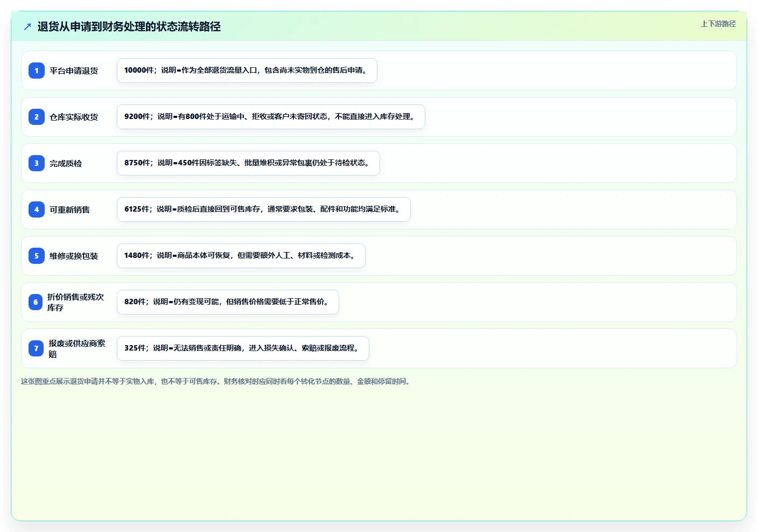Select the step 2 number badge
Viewport: 758px width, 532px height.
tap(37, 117)
